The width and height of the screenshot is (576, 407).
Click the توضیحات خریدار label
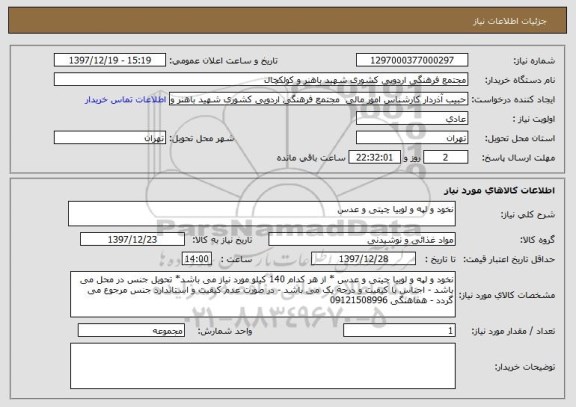[525, 367]
